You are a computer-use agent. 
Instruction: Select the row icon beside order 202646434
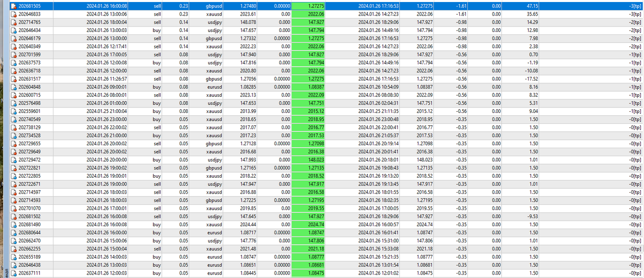[13, 30]
